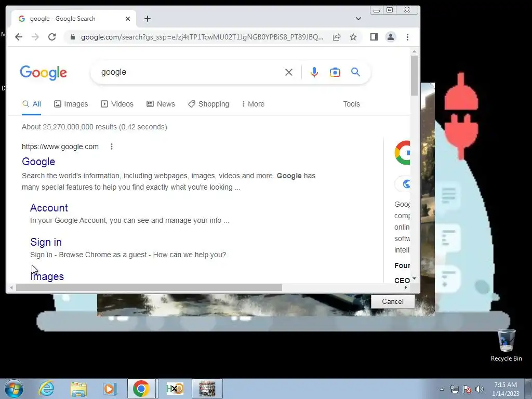Click the address bar URL
This screenshot has width=532, height=399.
tap(202, 37)
